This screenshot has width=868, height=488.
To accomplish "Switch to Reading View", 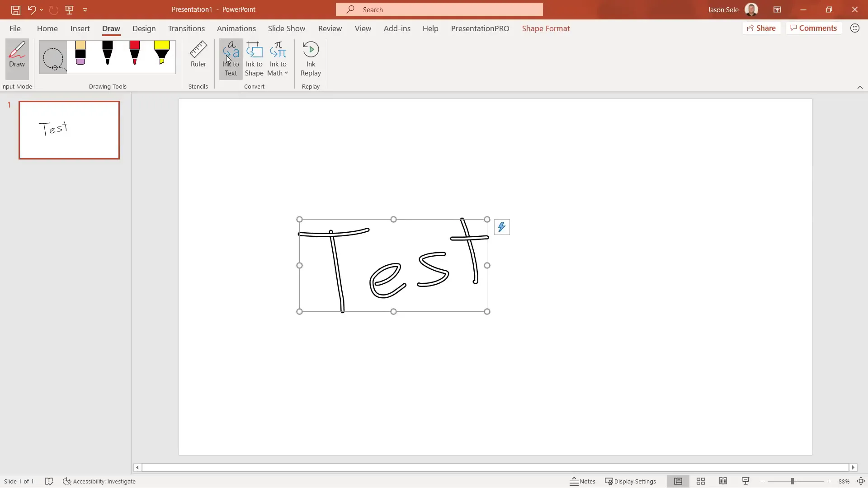I will coord(723,481).
